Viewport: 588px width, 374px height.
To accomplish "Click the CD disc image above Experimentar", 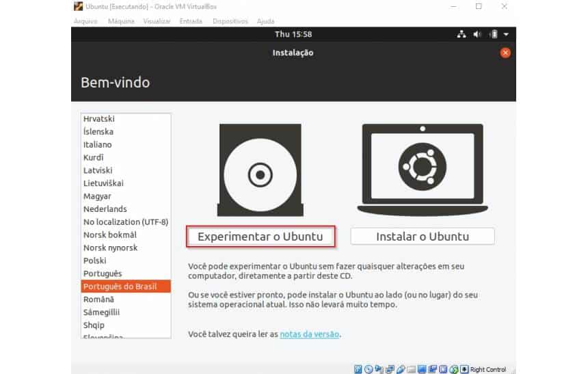I will tap(260, 170).
